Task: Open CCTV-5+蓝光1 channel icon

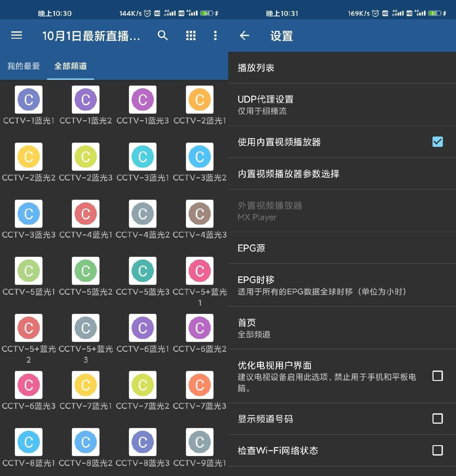Action: click(200, 271)
